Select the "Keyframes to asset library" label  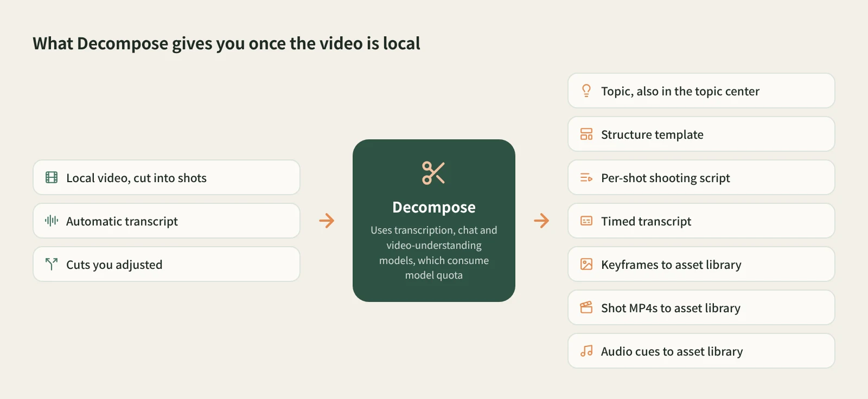671,265
